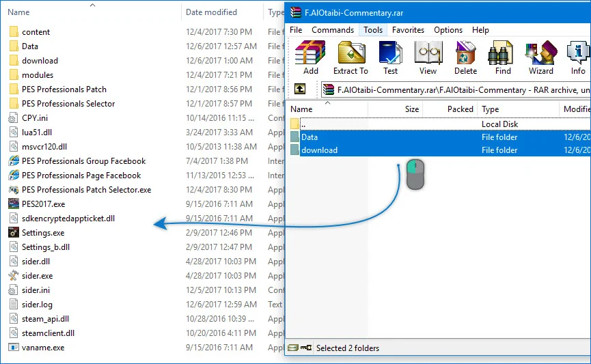The width and height of the screenshot is (591, 364).
Task: Click the archive path address field
Action: [456, 89]
